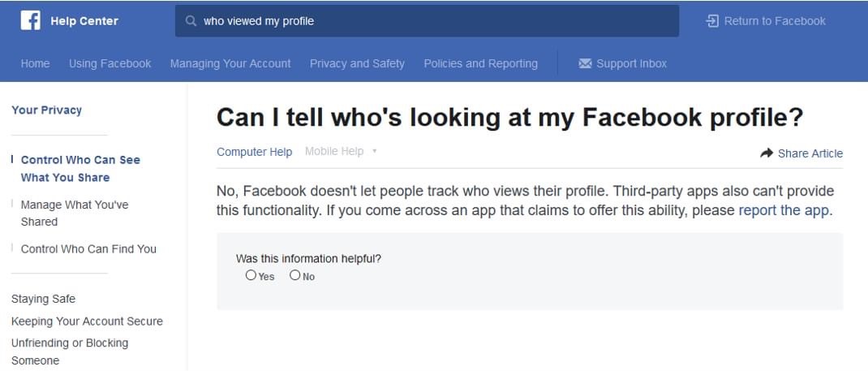Open Keeping Your Account Secure link
The width and height of the screenshot is (868, 371).
point(87,321)
